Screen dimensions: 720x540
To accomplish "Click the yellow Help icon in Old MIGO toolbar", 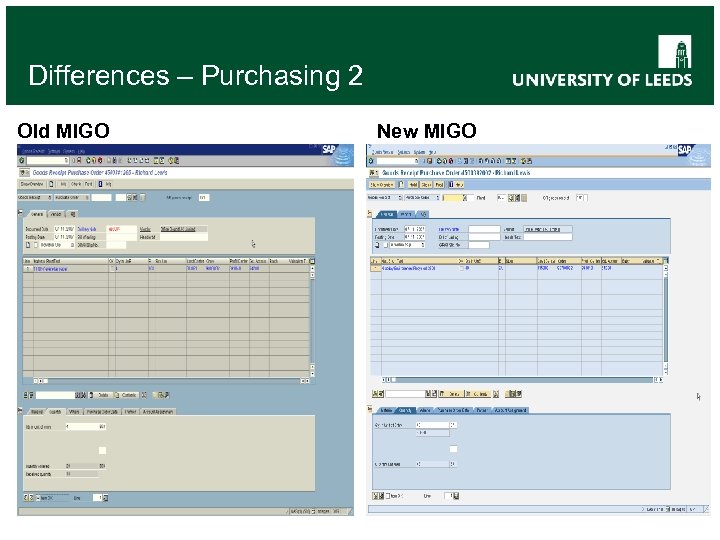I will pyautogui.click(x=170, y=161).
